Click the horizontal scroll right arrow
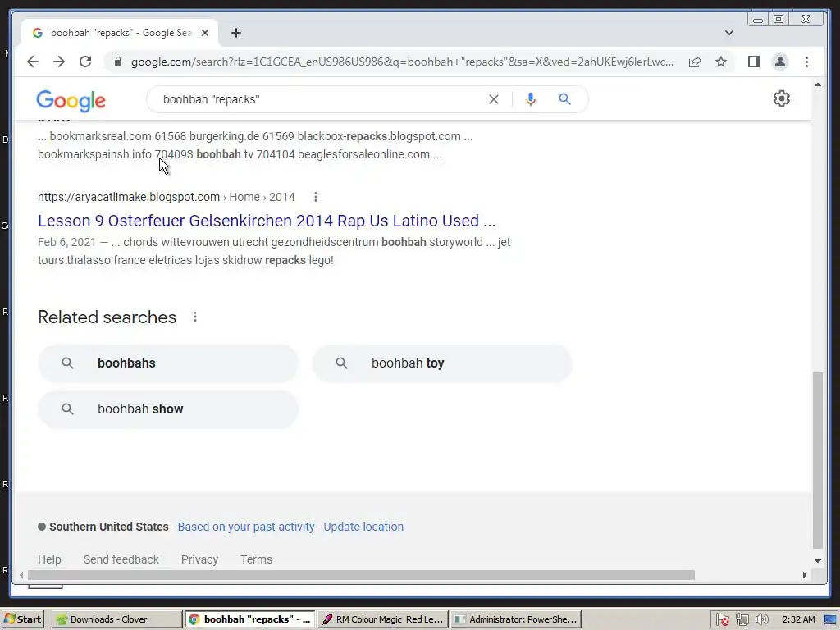The image size is (840, 630). click(x=804, y=575)
